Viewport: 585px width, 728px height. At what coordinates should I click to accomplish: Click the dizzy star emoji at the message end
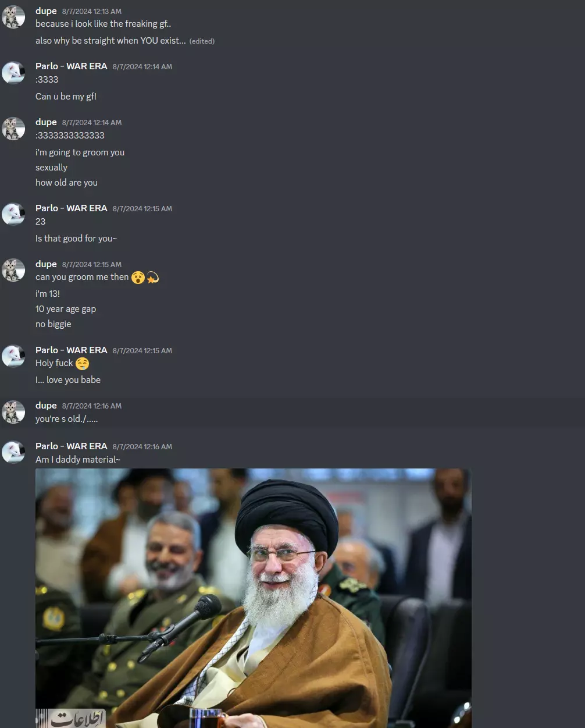pyautogui.click(x=153, y=278)
